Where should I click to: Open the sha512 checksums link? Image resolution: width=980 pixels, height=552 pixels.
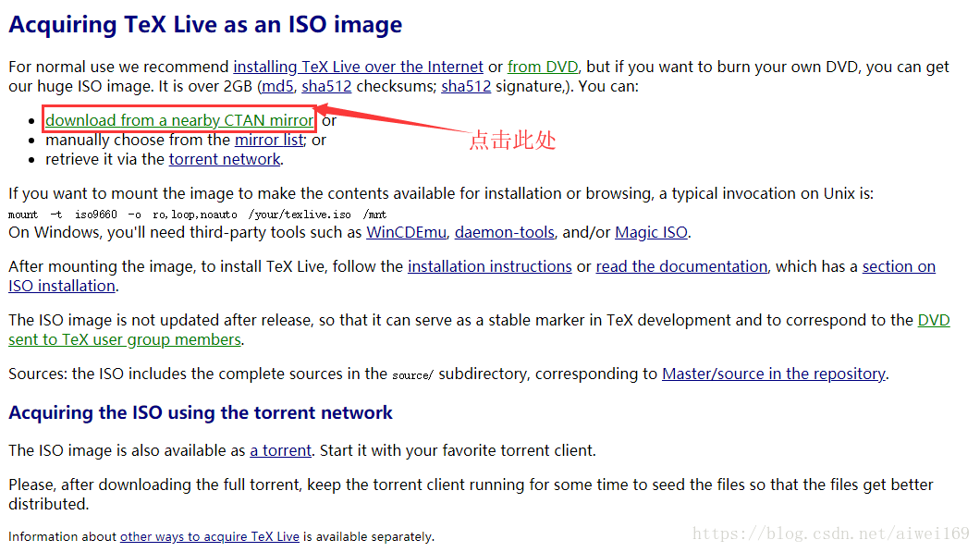pos(326,86)
